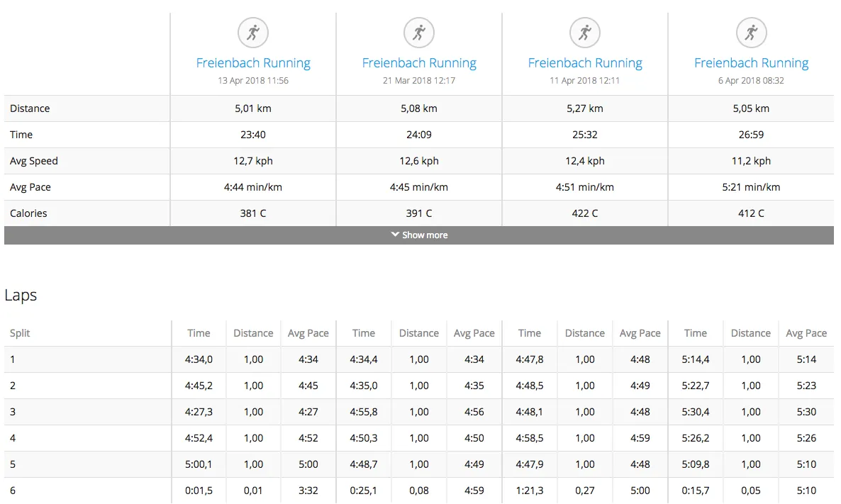Click the 12,7 kph average speed
This screenshot has height=504, width=841.
point(253,161)
